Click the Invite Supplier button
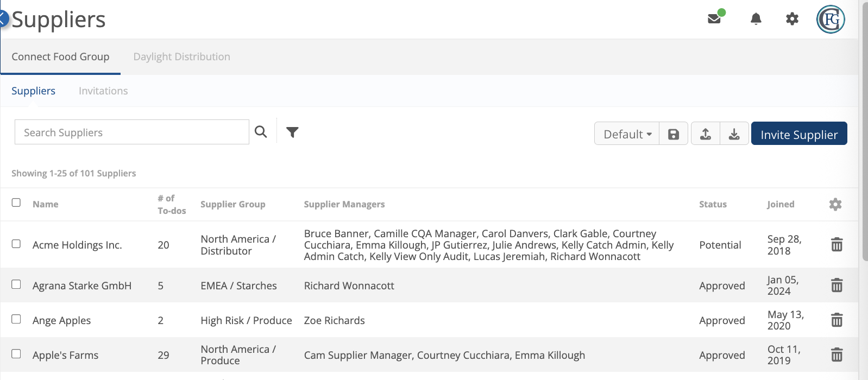868x380 pixels. coord(799,134)
